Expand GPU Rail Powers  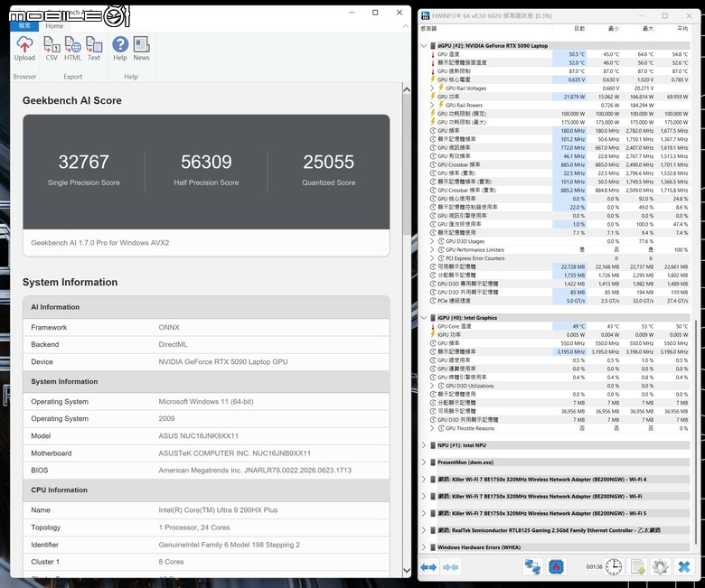(x=432, y=105)
